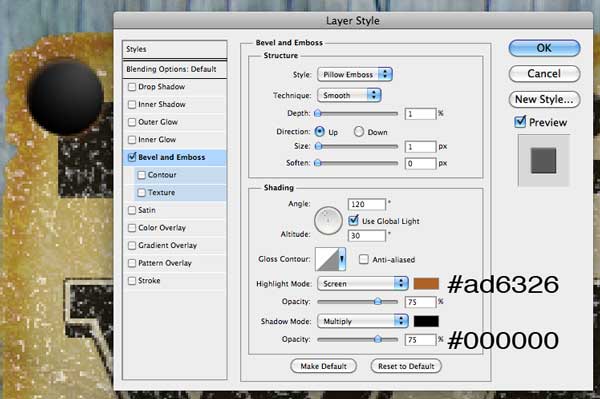Viewport: 600px width, 399px height.
Task: Click the Angle and Altitude light dial
Action: click(x=328, y=220)
